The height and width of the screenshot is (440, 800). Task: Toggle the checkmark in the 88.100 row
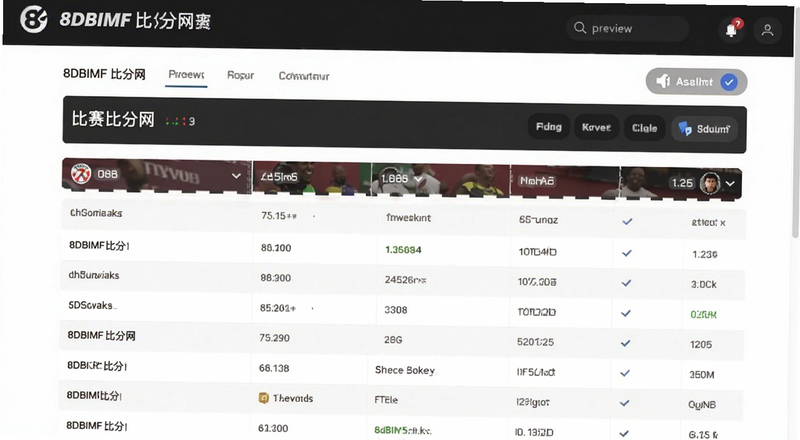point(627,253)
